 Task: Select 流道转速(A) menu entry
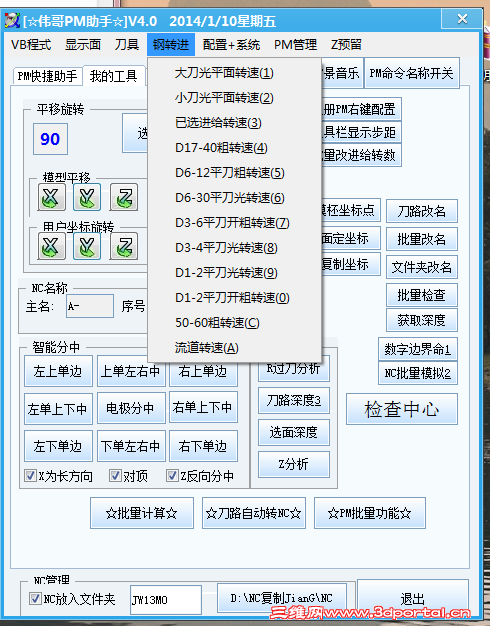(x=234, y=348)
